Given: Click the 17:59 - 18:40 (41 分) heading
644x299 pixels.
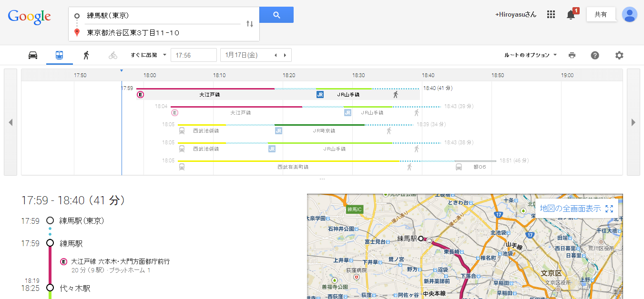Looking at the screenshot, I should tap(73, 200).
